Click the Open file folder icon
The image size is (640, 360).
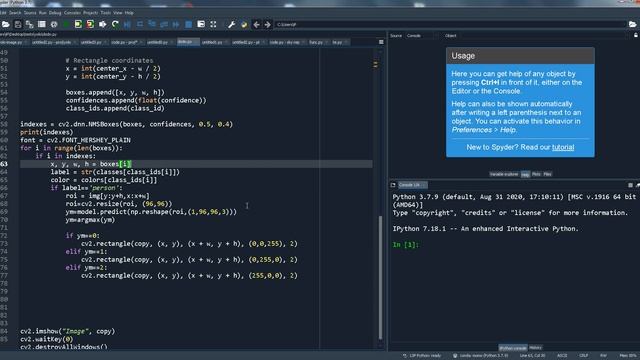point(6,24)
